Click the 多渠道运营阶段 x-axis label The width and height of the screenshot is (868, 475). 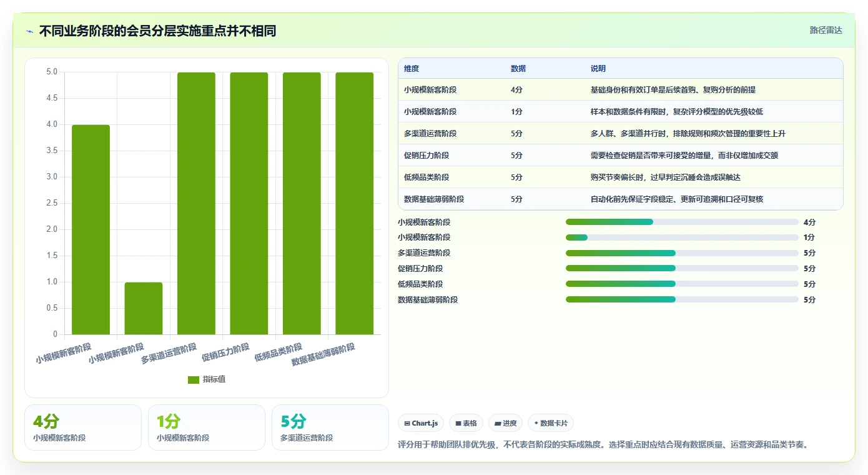click(169, 352)
